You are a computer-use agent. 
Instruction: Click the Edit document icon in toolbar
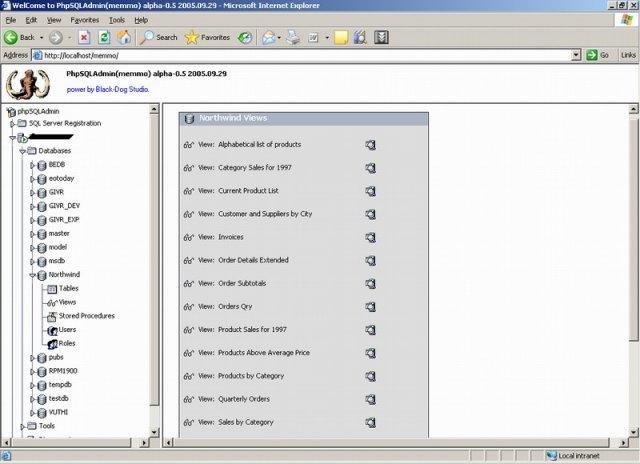pyautogui.click(x=313, y=38)
